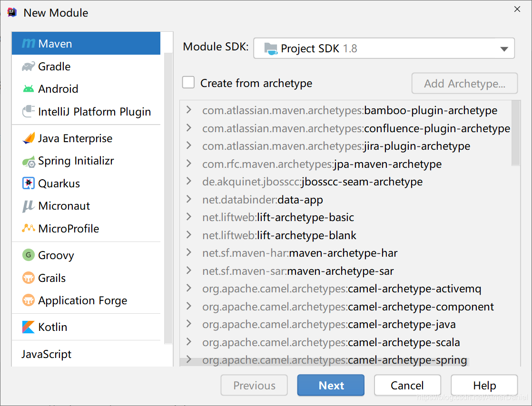Click the Kotlin K icon

click(x=29, y=327)
